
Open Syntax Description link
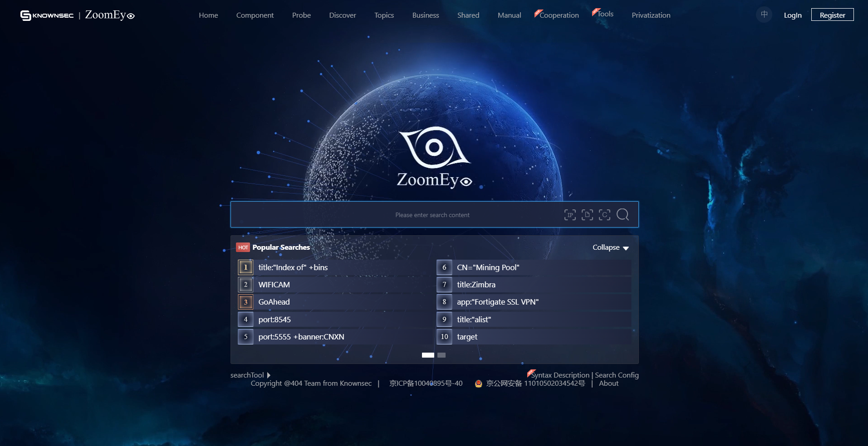click(x=560, y=375)
